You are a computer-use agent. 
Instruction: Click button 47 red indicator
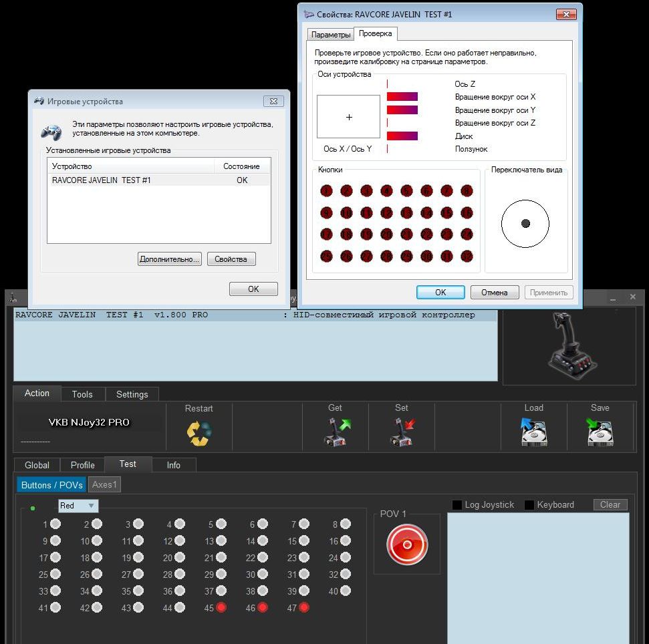304,607
